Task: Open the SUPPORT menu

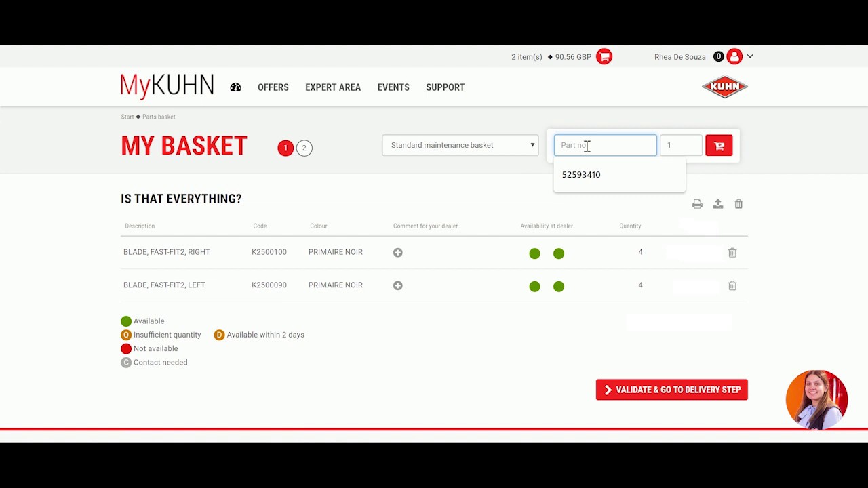Action: (445, 87)
